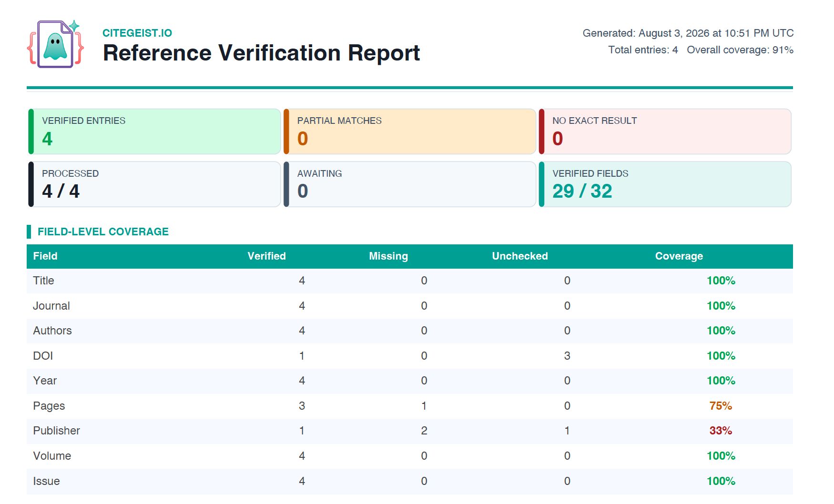Viewport: 834px width, 504px height.
Task: Open the No Exact Result summary card
Action: (665, 131)
